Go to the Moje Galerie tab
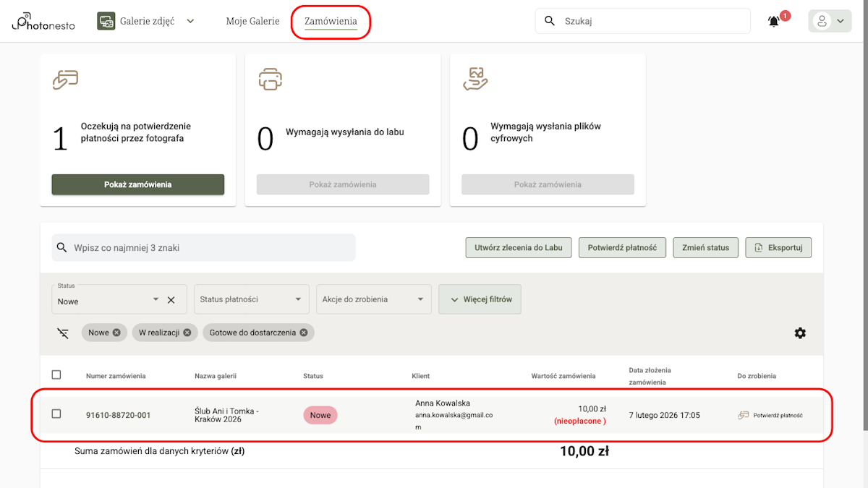868x488 pixels. pyautogui.click(x=252, y=22)
